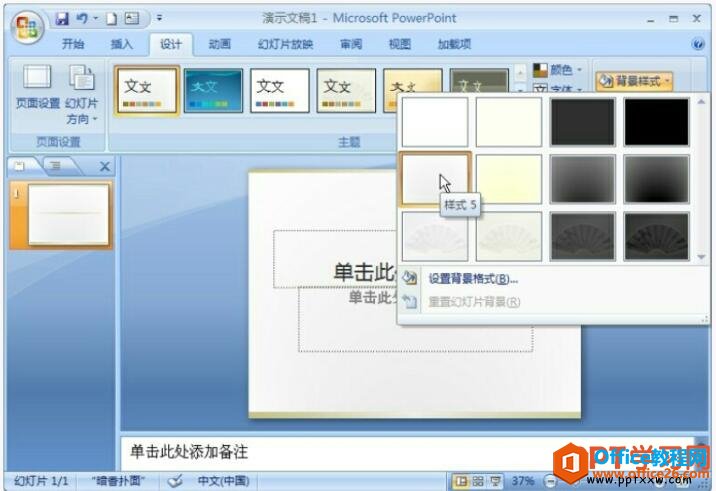
Task: Pick the light yellow background in second row
Action: (x=509, y=179)
